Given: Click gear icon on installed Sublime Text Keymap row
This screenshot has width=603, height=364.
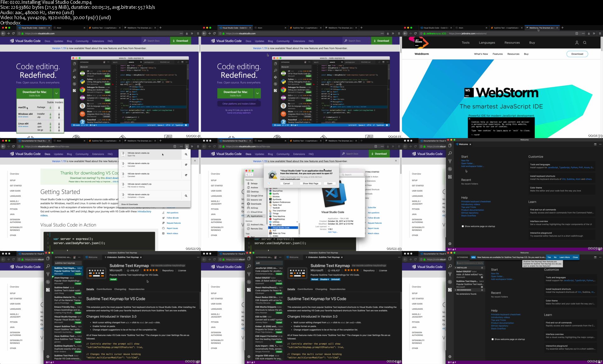Looking at the screenshot, I should click(482, 287).
